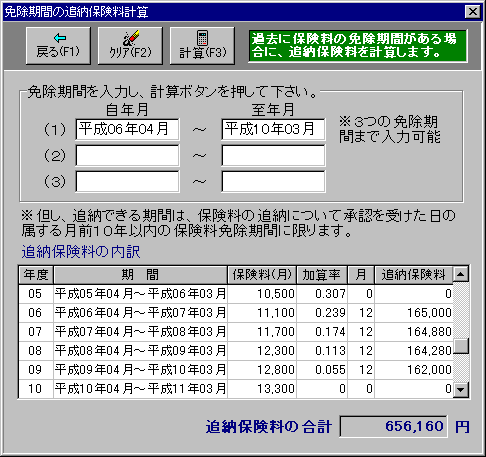486x457 pixels.
Task: Focus the period (3) end month field
Action: [273, 181]
